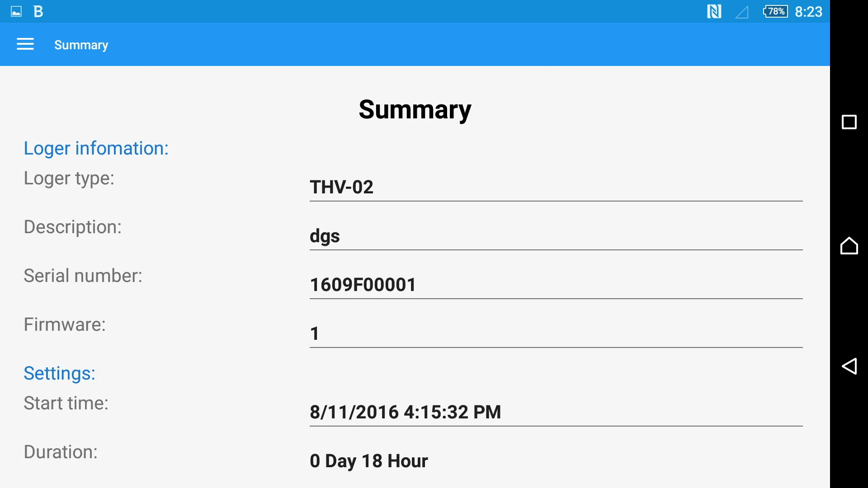Click the Settings section header

(59, 373)
